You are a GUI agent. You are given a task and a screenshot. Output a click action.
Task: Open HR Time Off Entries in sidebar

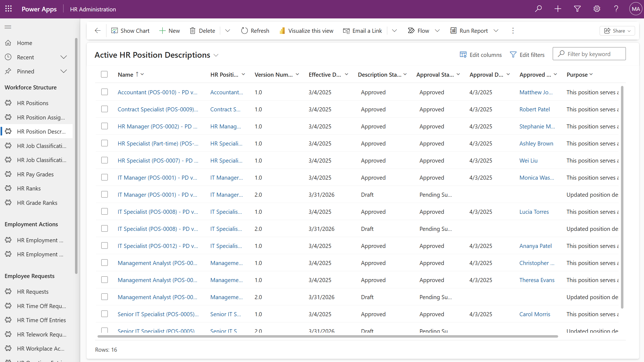pyautogui.click(x=41, y=320)
